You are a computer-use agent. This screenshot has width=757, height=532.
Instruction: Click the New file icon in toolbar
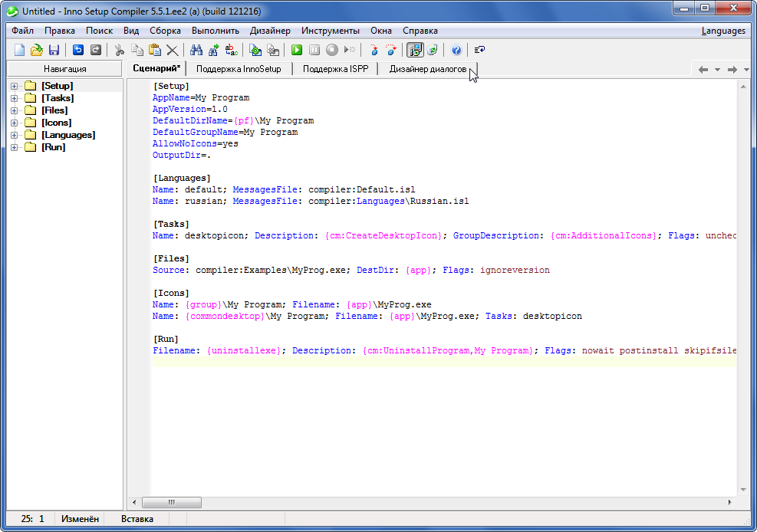(x=20, y=50)
